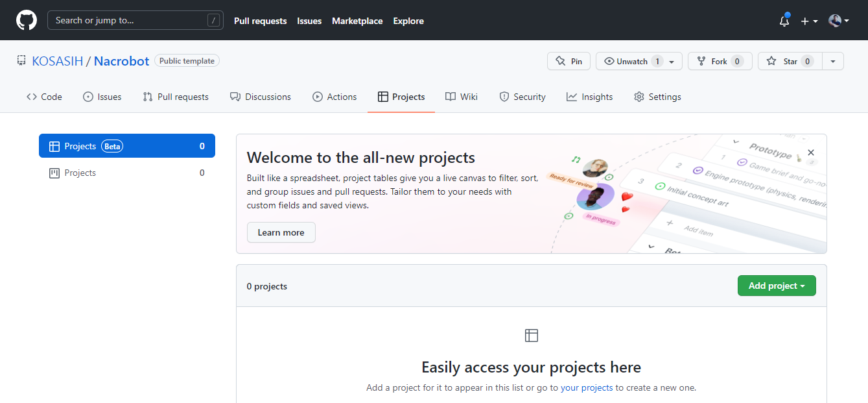Expand the star lists dropdown arrow

(833, 61)
